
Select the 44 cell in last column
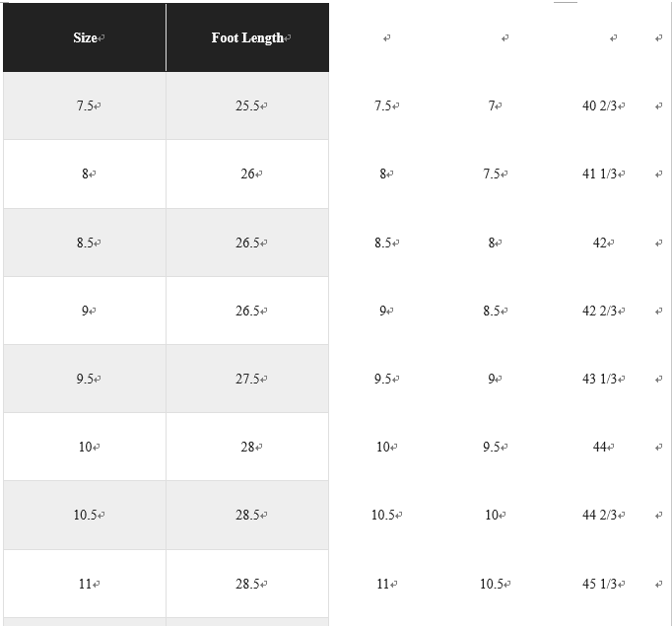click(599, 447)
